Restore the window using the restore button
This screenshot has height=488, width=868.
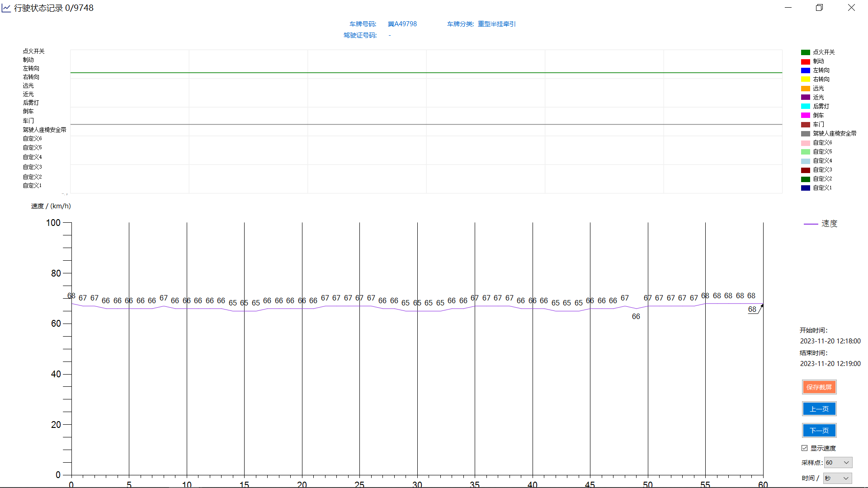pyautogui.click(x=819, y=8)
